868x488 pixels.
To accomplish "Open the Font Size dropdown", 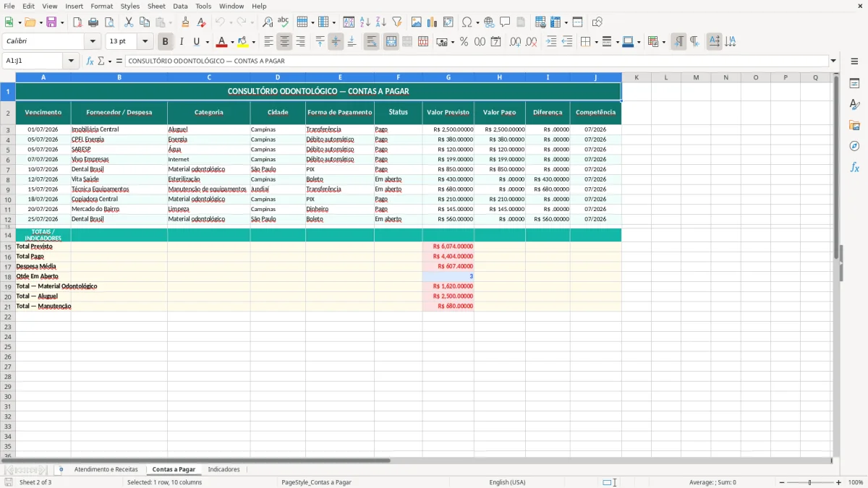I will [x=145, y=42].
